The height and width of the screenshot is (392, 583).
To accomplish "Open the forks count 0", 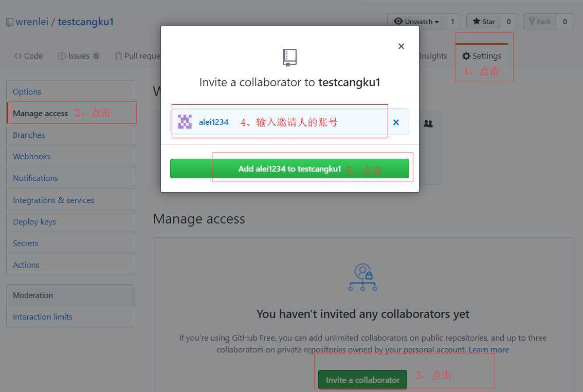I will pos(565,22).
